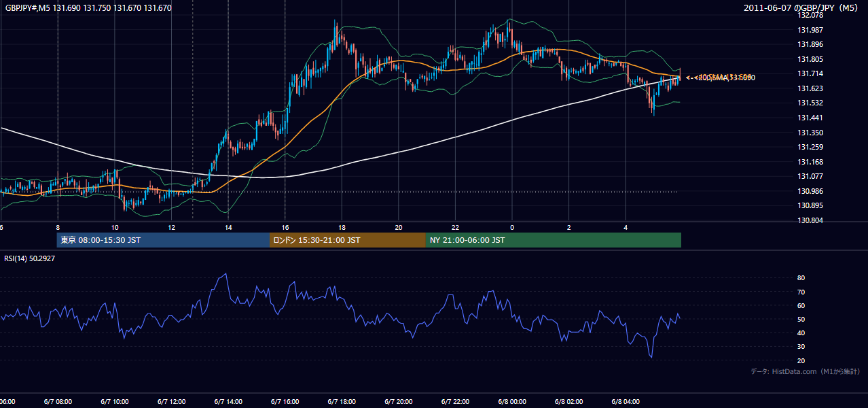Click the RSI scale value 40
Image resolution: width=868 pixels, height=408 pixels.
pos(801,333)
